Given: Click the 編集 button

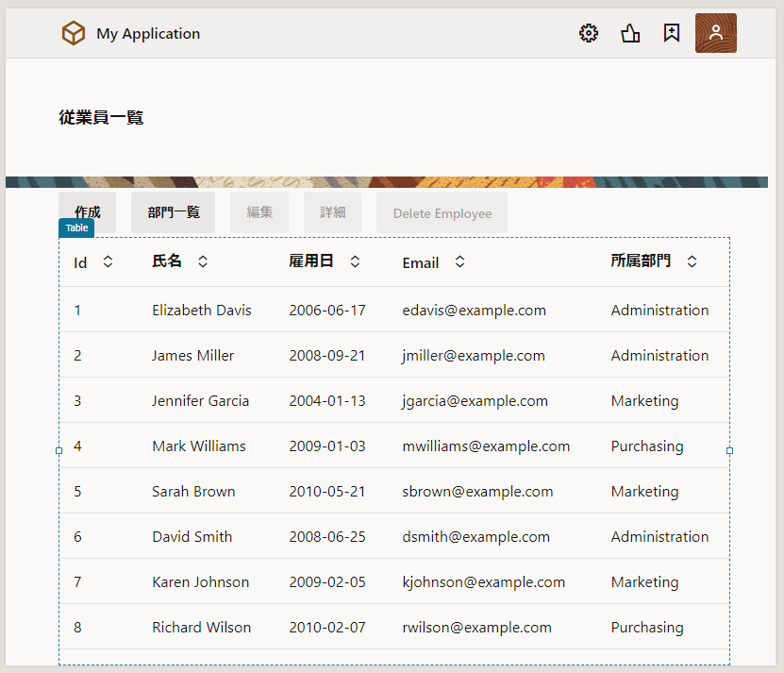Looking at the screenshot, I should tap(259, 212).
